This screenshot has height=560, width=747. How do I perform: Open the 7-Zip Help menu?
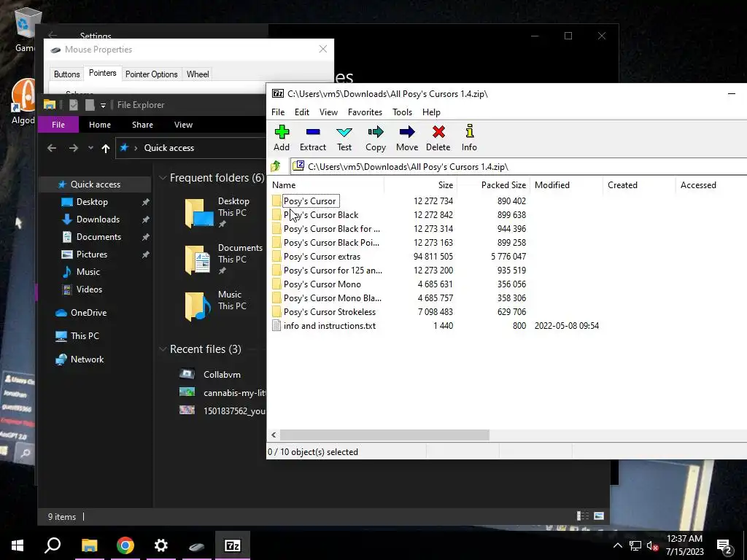coord(431,112)
